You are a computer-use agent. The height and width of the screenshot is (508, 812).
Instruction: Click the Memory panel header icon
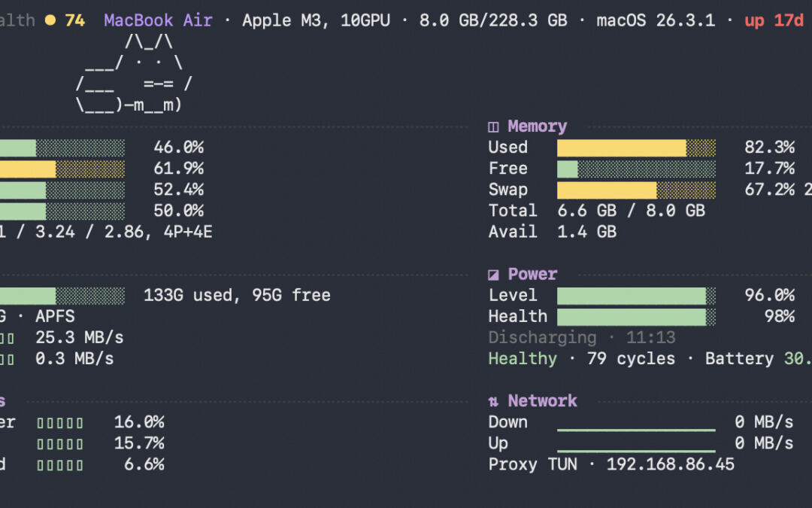coord(494,126)
